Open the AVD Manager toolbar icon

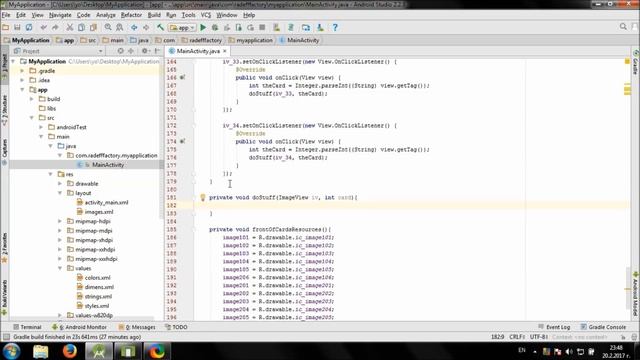click(x=277, y=27)
